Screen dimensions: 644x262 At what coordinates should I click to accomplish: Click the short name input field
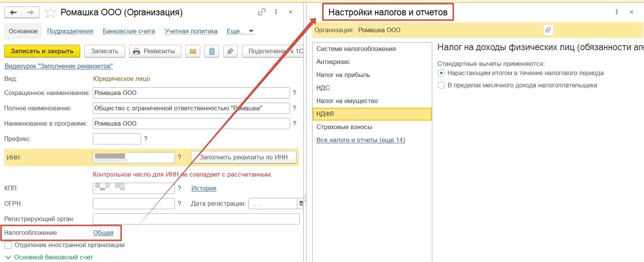191,93
